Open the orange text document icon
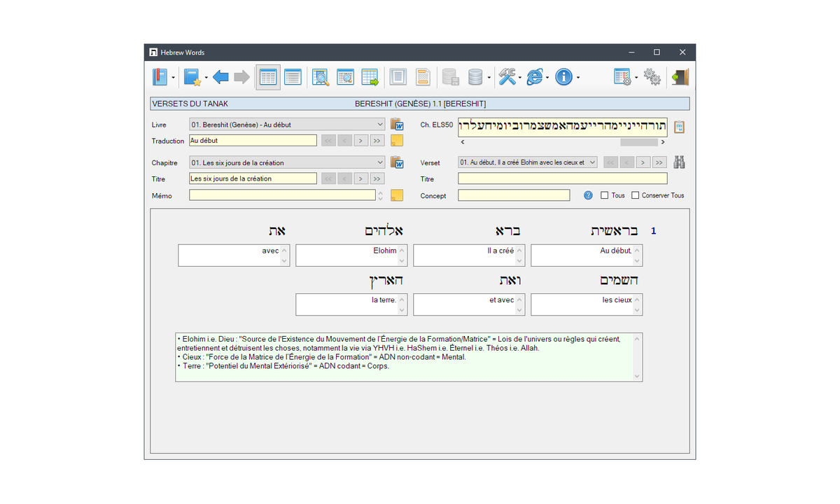The height and width of the screenshot is (504, 840). click(x=423, y=77)
